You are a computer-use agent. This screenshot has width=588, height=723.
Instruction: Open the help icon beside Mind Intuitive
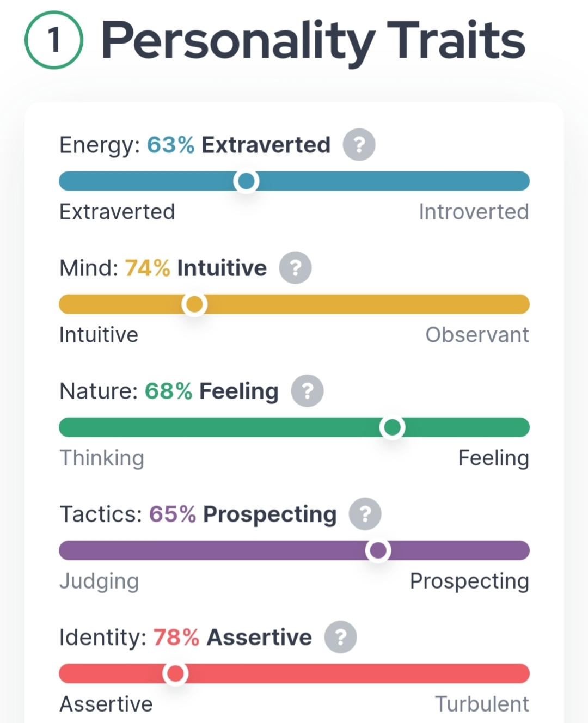295,268
